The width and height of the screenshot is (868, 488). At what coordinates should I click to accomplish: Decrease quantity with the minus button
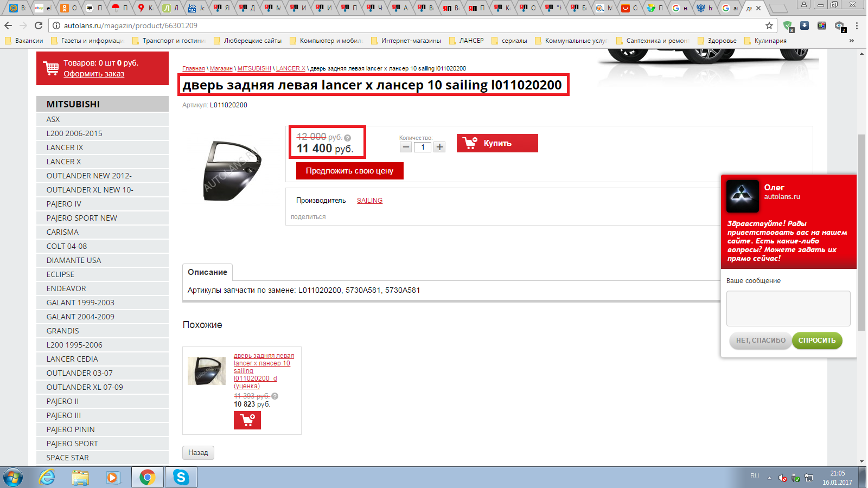pyautogui.click(x=406, y=147)
